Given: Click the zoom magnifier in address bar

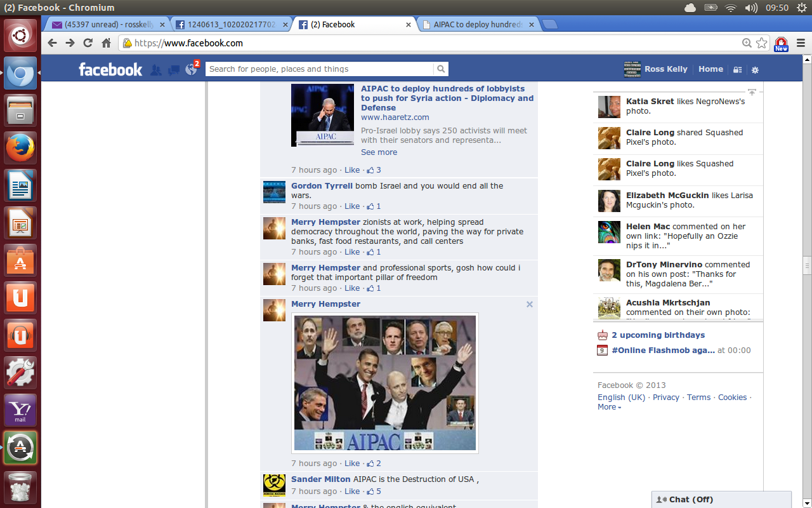Looking at the screenshot, I should click(747, 43).
